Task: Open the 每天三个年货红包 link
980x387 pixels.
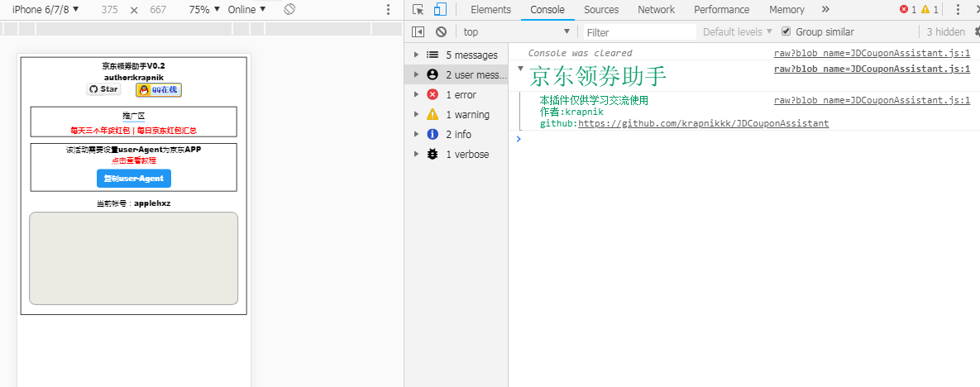Action: pos(100,131)
